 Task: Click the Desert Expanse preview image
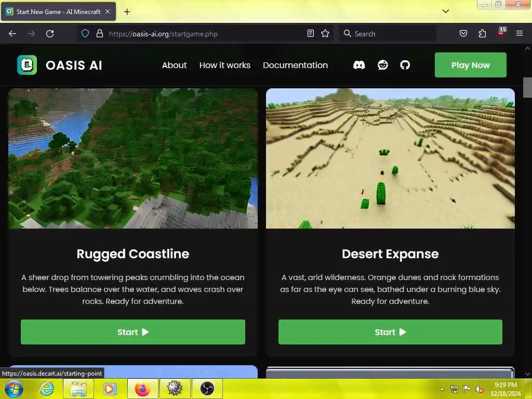pos(390,158)
